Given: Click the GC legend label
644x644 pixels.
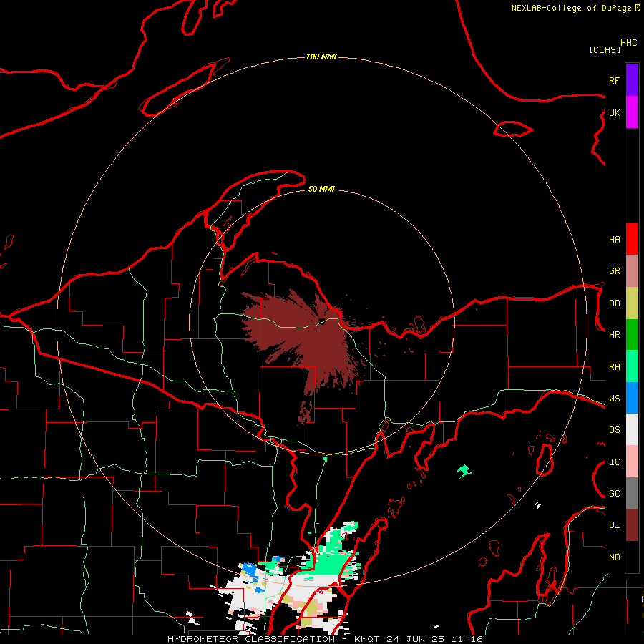Looking at the screenshot, I should click(614, 494).
